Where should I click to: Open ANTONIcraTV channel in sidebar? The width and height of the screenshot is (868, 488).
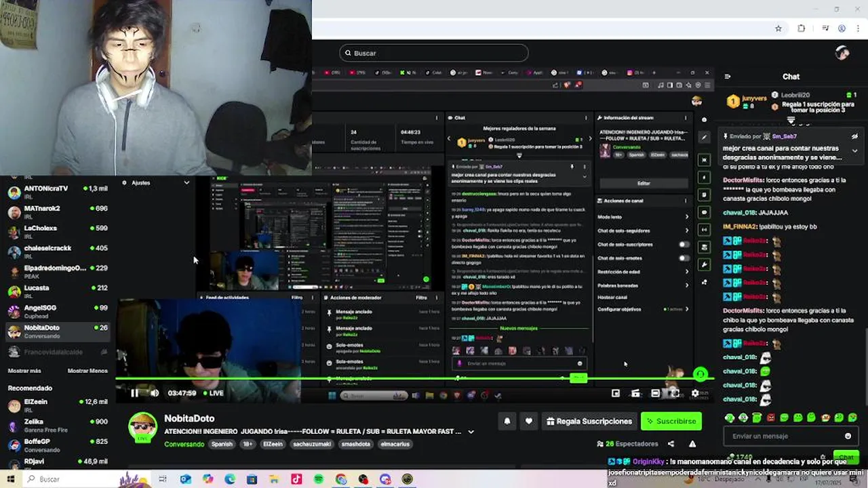click(58, 192)
